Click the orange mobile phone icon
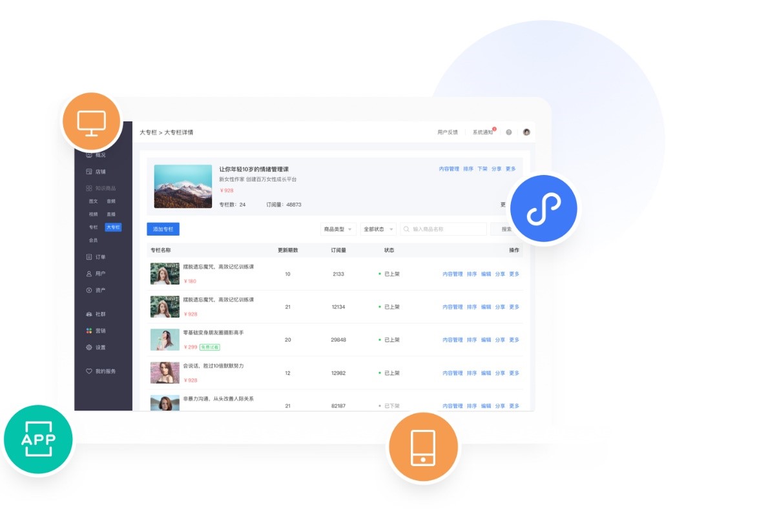 click(423, 447)
